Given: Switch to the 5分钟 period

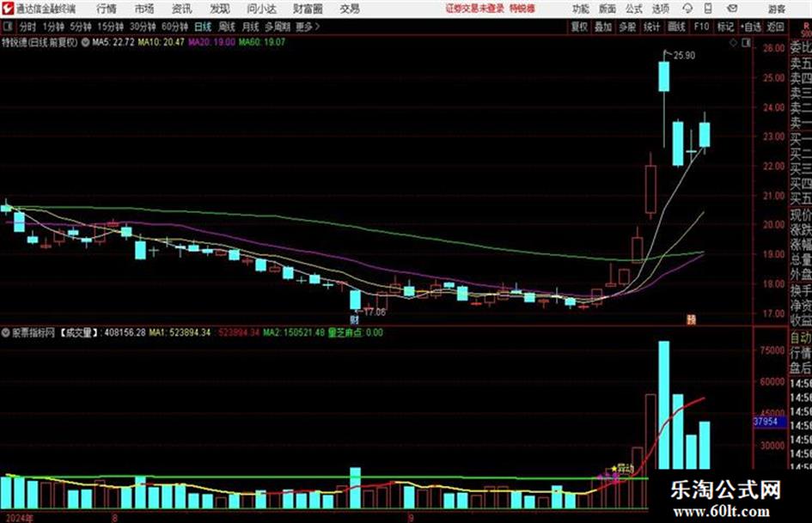Looking at the screenshot, I should coord(81,27).
